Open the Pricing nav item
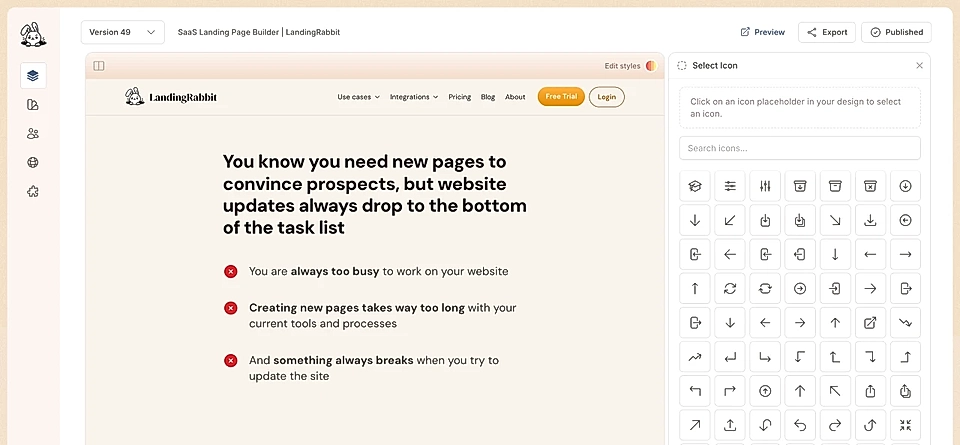 click(x=459, y=97)
